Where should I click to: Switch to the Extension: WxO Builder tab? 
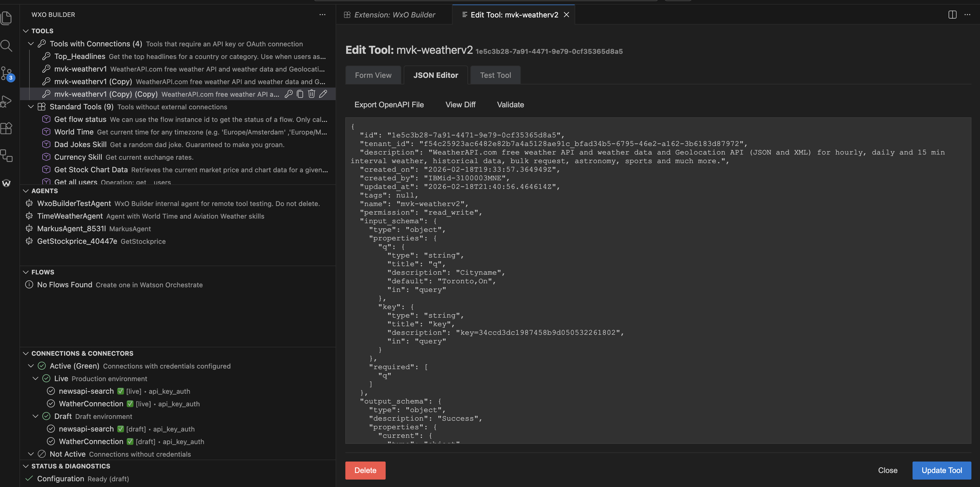[x=394, y=15]
